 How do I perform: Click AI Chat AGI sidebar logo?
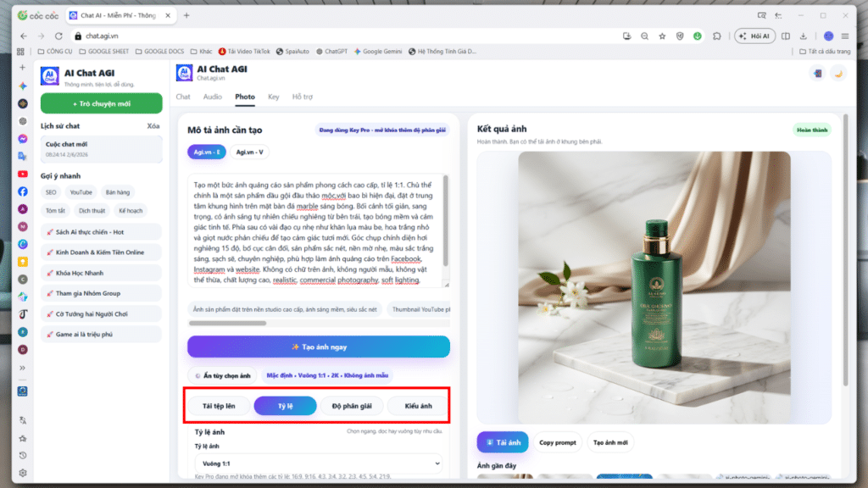tap(50, 75)
